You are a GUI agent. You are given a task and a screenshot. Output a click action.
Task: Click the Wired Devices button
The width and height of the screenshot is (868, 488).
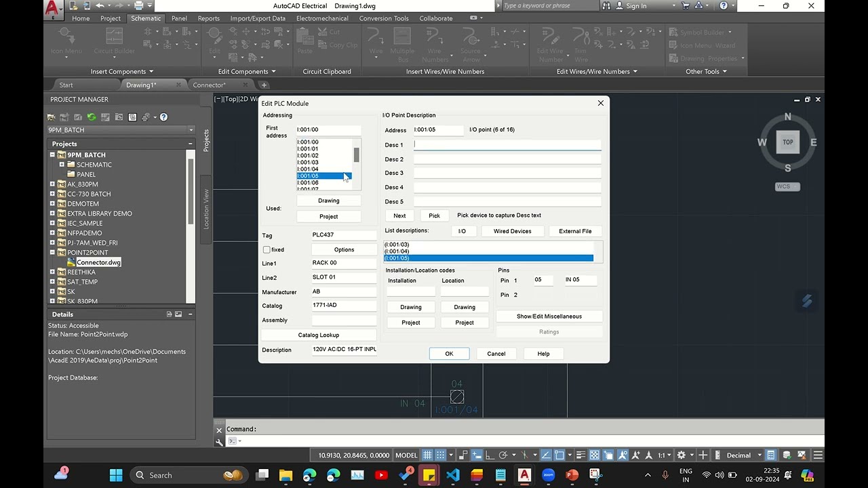click(513, 231)
